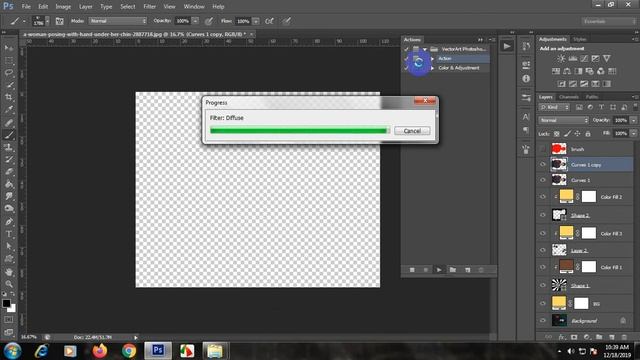Viewport: 640px width, 360px height.
Task: Open the Layer menu
Action: [85, 7]
